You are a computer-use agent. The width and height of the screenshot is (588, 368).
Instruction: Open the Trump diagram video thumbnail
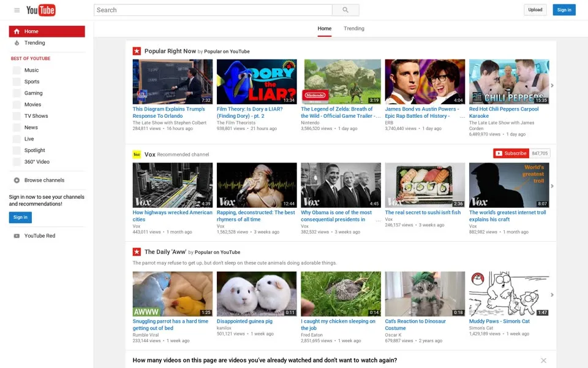tap(173, 82)
